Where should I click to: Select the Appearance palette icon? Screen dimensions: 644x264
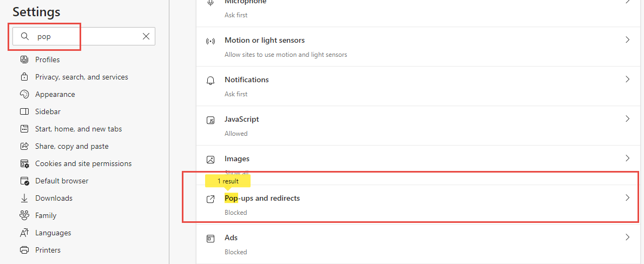24,94
